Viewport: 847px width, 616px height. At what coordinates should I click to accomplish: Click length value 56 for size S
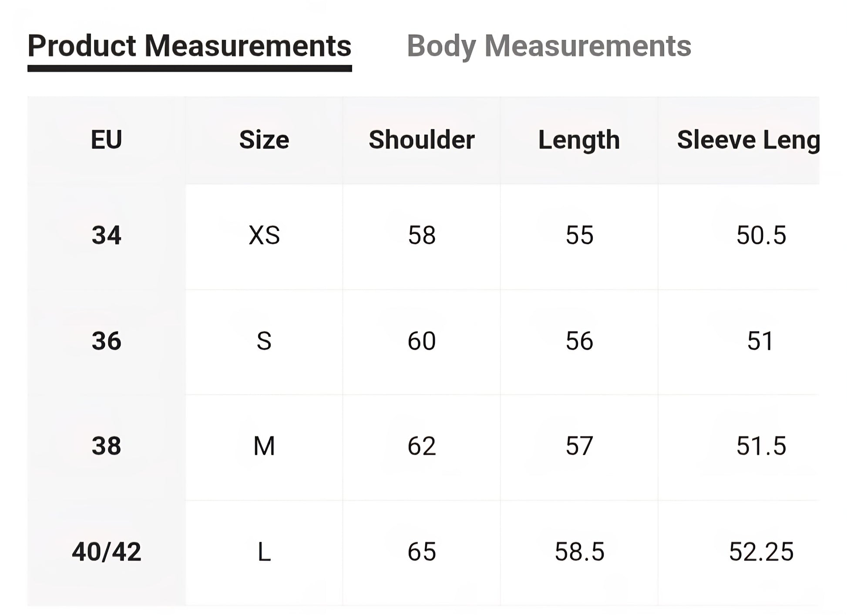[579, 341]
